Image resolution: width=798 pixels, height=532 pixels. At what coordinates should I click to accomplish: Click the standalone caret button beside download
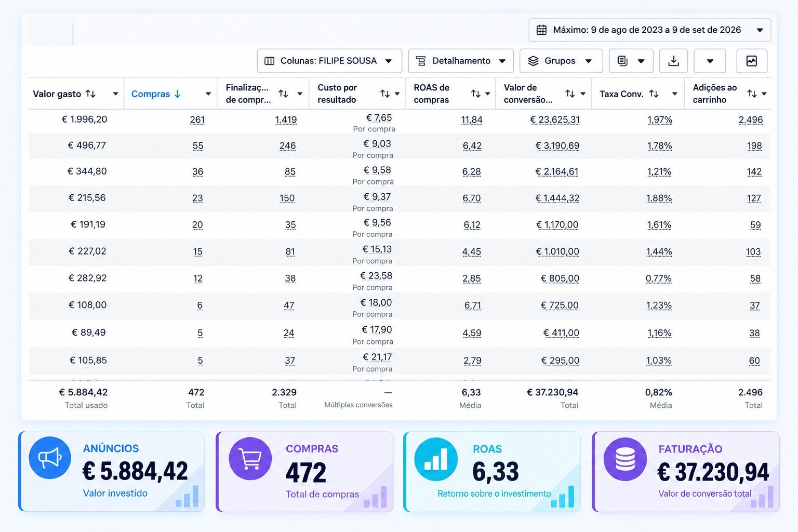710,61
